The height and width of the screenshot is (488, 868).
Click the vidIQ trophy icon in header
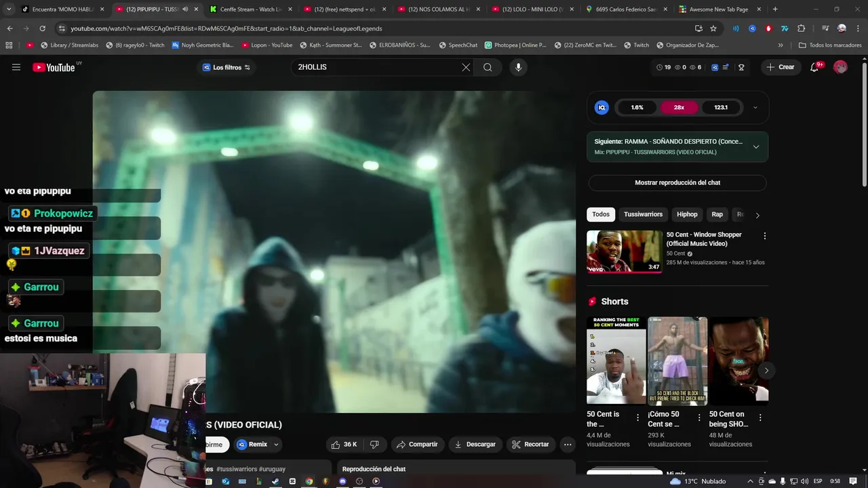(x=741, y=67)
